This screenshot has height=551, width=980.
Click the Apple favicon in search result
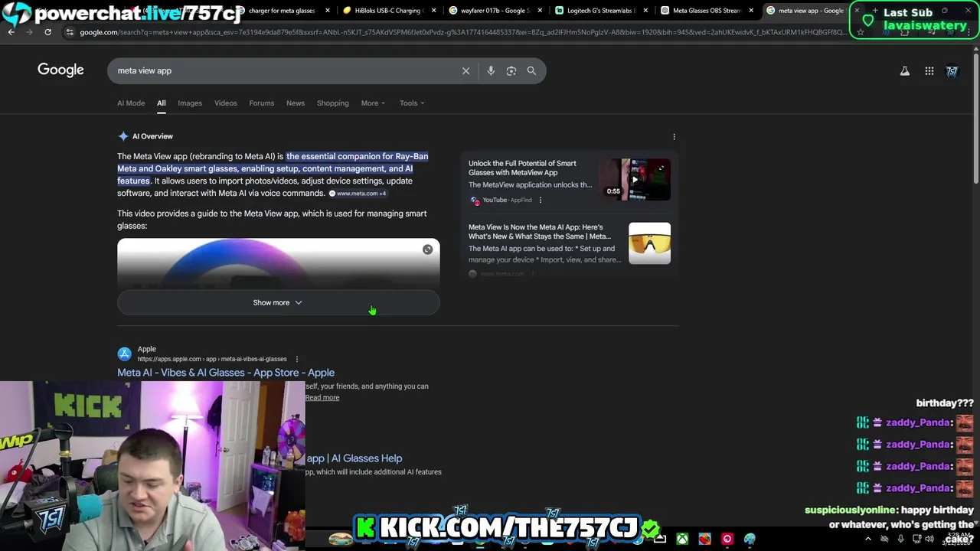(x=124, y=354)
